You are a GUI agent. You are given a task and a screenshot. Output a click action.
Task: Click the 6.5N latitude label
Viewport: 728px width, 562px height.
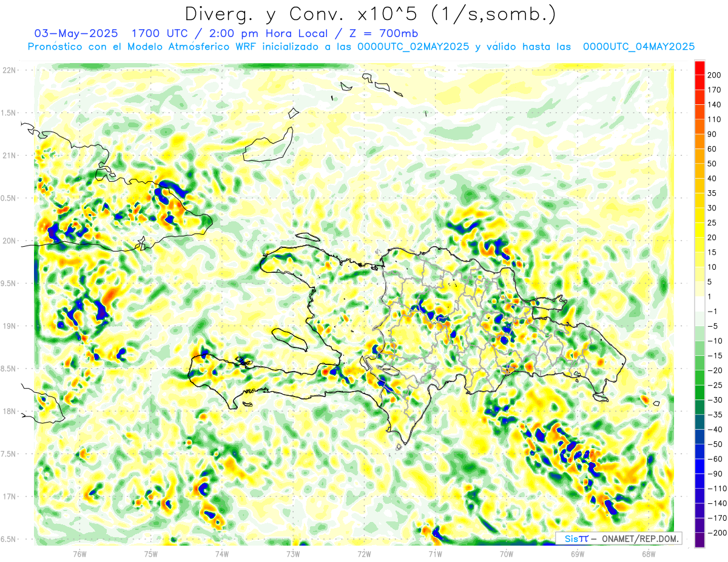pyautogui.click(x=9, y=539)
